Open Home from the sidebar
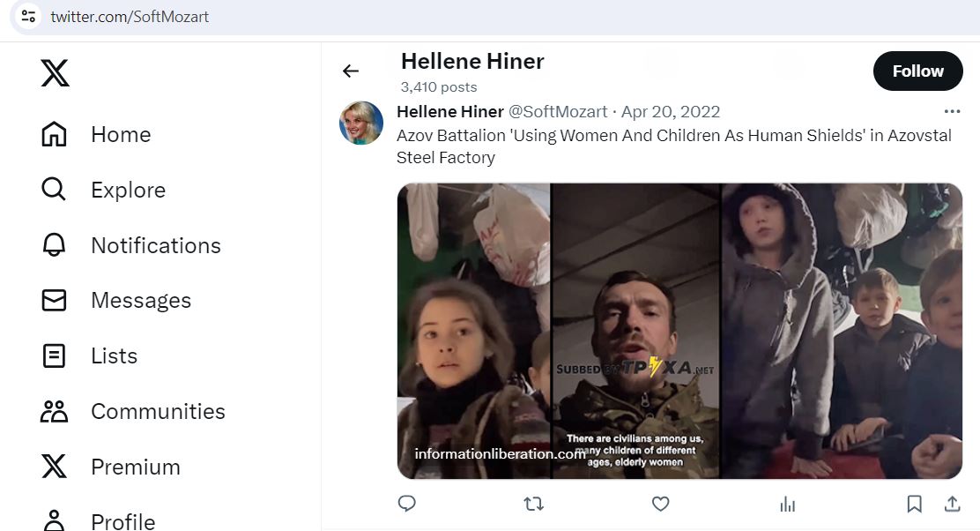This screenshot has width=980, height=531. 96,134
